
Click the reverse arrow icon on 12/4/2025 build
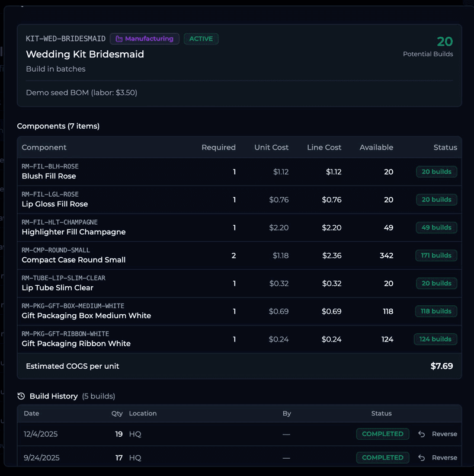tap(421, 434)
